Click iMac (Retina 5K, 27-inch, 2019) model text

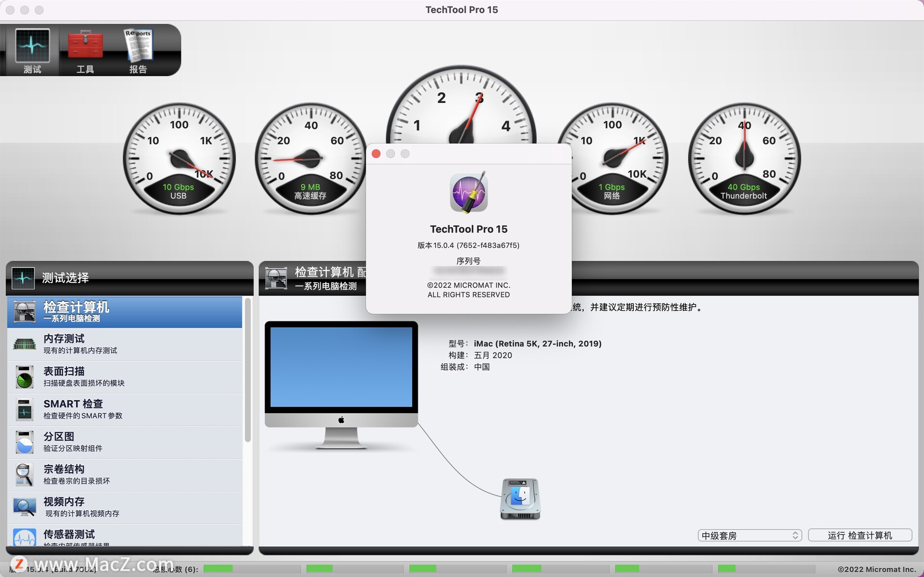538,344
